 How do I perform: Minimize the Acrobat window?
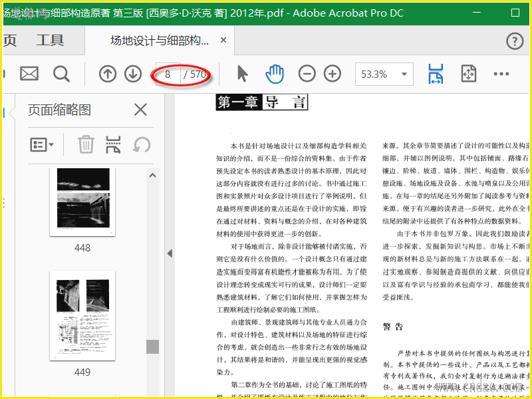(x=477, y=13)
